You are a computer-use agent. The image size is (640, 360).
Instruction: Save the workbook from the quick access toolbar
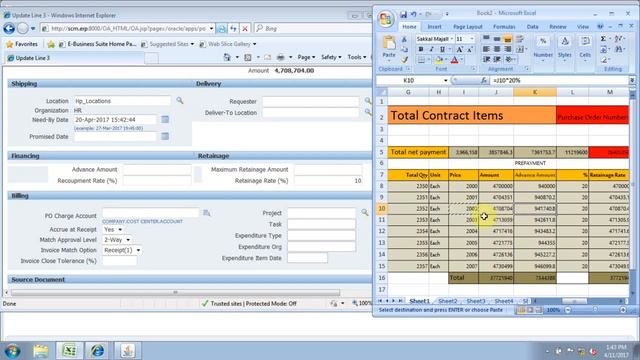coord(403,14)
